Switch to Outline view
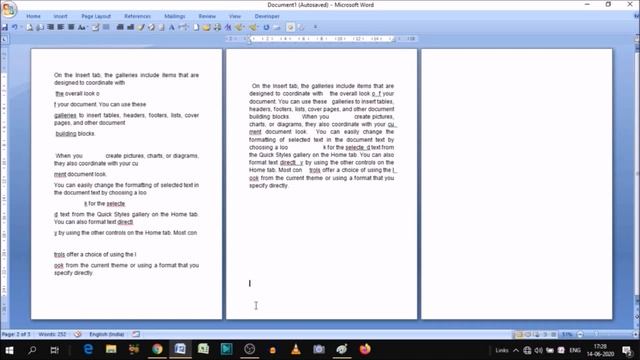The height and width of the screenshot is (360, 640). click(545, 335)
